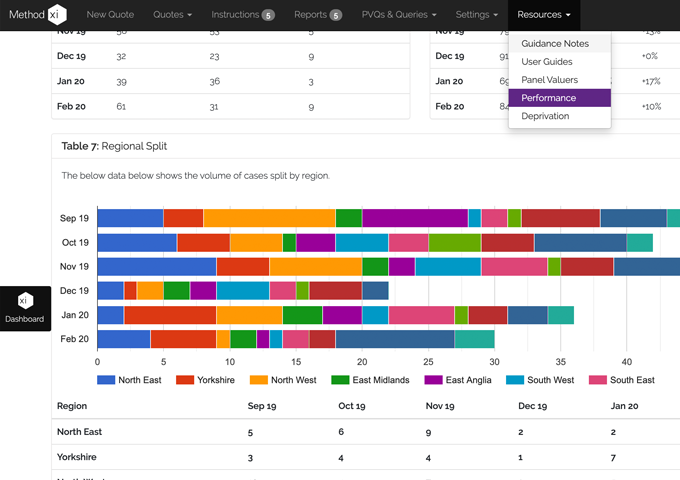Click the Sep 19 North West bar segment
The height and width of the screenshot is (480, 680).
[269, 218]
